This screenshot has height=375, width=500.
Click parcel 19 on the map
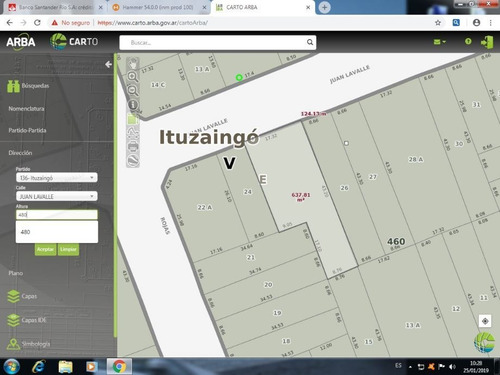pos(277,313)
